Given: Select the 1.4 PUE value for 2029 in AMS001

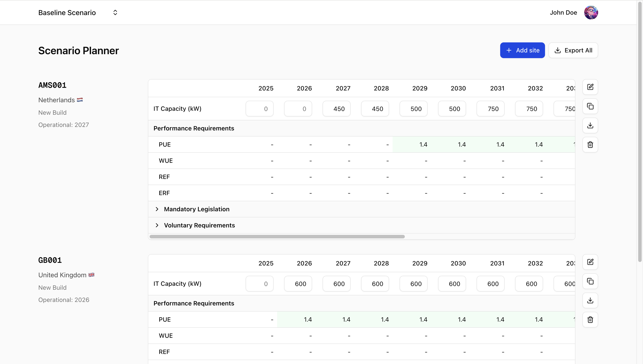Looking at the screenshot, I should pos(423,144).
